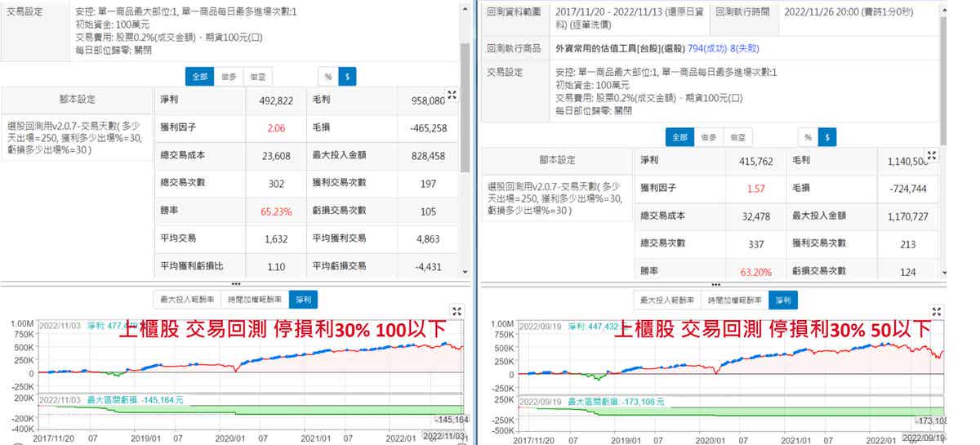
Task: Click the left drawdown chart range bar
Action: coord(245,398)
